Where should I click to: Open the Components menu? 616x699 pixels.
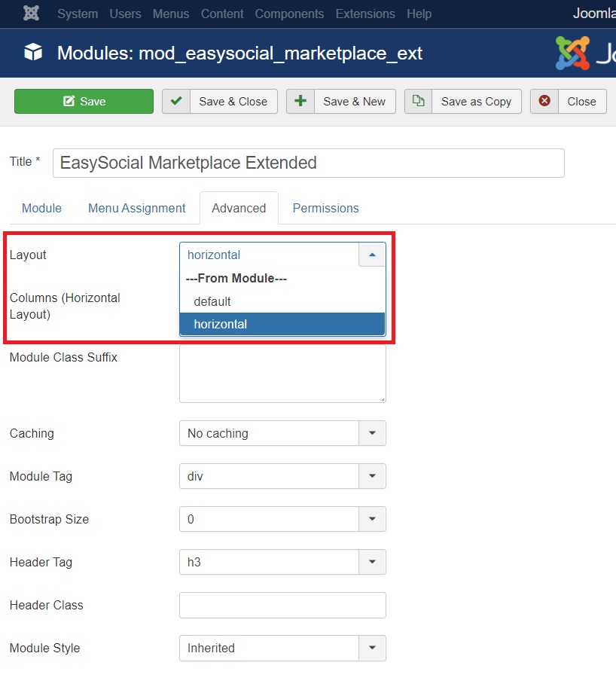click(289, 14)
